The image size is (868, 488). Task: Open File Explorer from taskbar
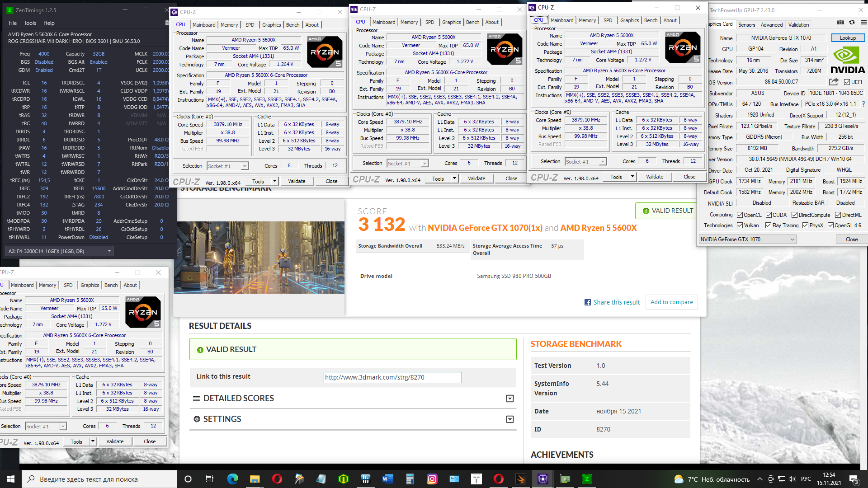255,479
